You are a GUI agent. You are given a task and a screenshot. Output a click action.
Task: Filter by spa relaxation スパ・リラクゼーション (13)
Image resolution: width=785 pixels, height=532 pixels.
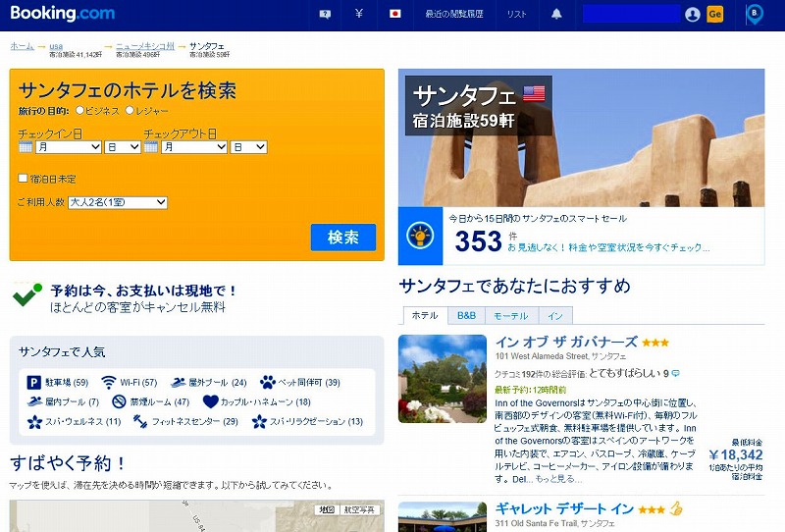[307, 421]
